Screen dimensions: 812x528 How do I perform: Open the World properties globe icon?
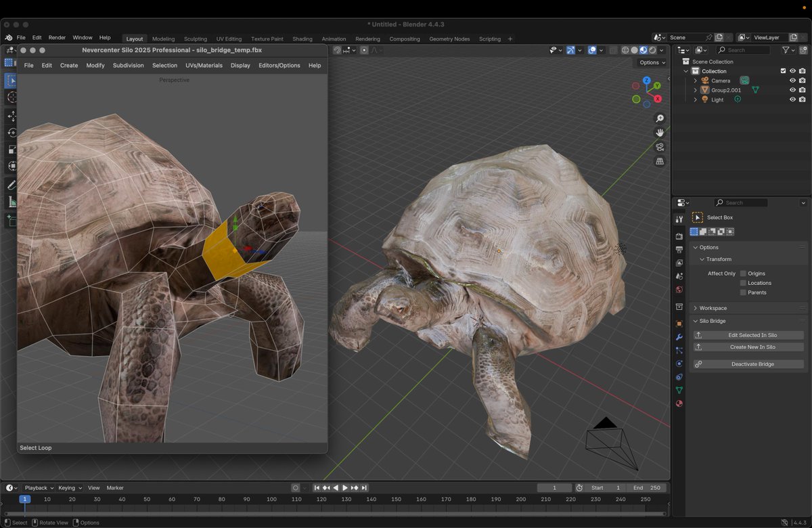pyautogui.click(x=679, y=290)
